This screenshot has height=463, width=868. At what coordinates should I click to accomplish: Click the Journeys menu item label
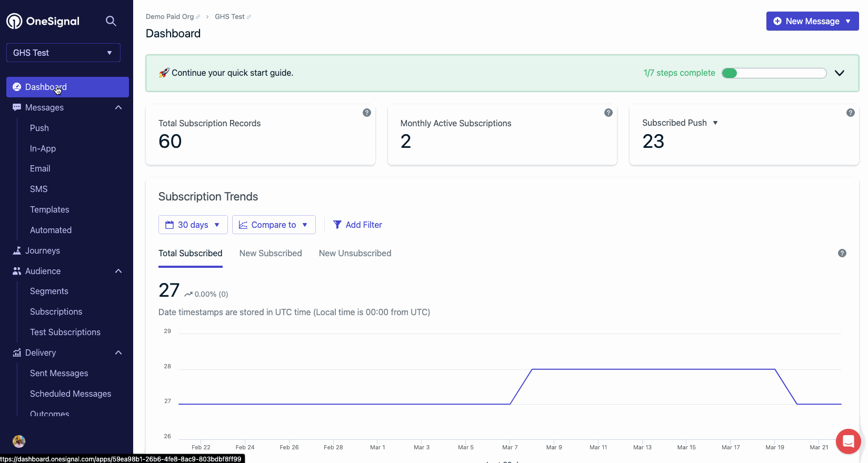tap(43, 250)
